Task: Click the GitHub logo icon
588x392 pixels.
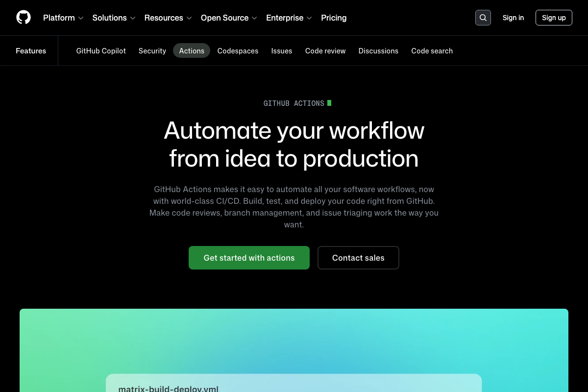Action: 24,18
